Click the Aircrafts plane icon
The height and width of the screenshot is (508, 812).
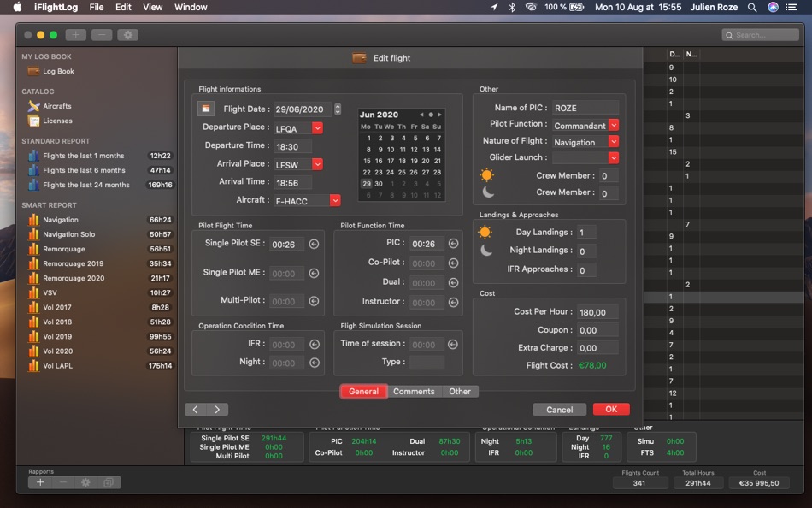click(33, 106)
